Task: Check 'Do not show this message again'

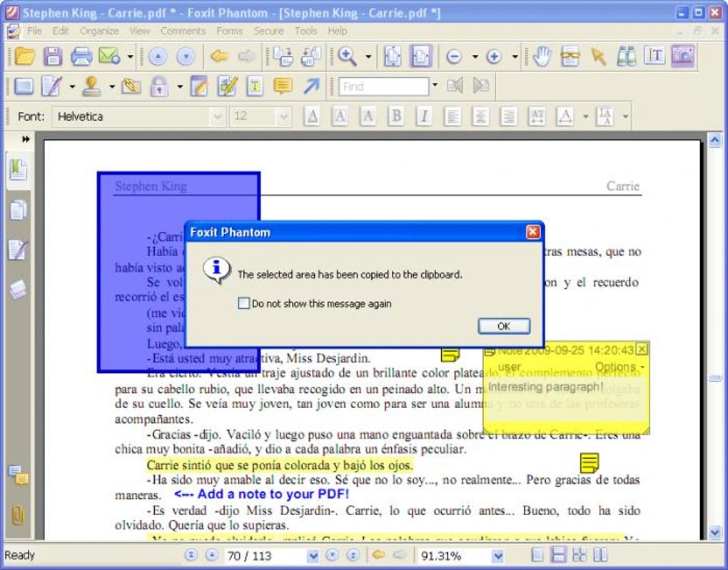Action: [x=243, y=303]
